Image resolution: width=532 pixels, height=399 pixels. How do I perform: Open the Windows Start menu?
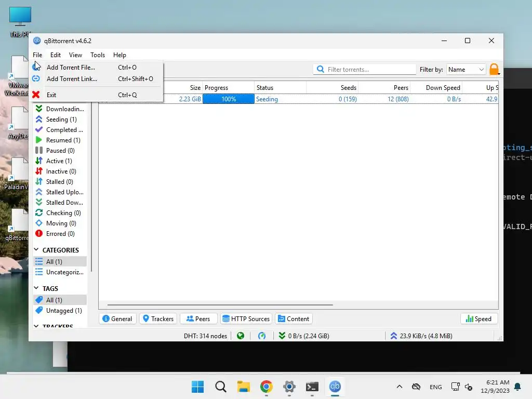197,387
